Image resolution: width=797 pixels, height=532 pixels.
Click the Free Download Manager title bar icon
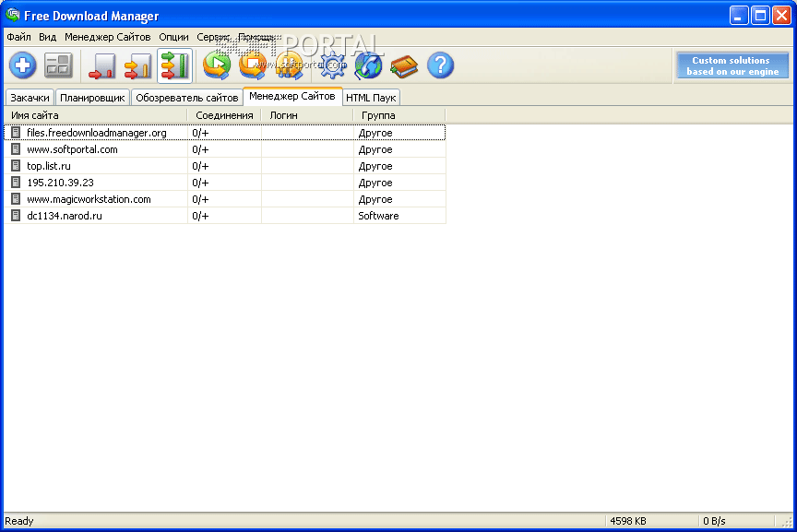pyautogui.click(x=13, y=16)
